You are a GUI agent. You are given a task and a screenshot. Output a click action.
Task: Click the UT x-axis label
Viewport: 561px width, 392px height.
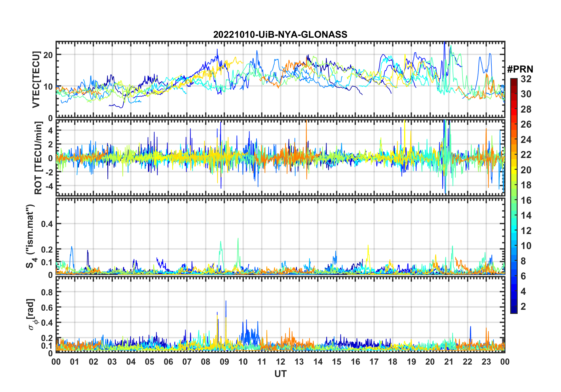280,374
